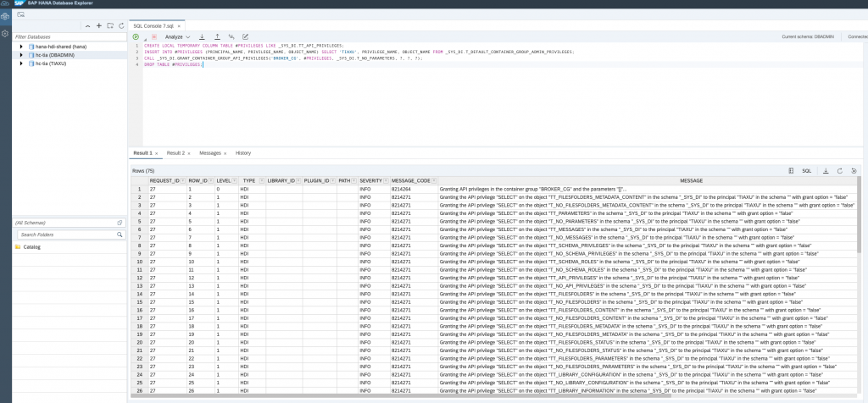Add a database with the plus icon
This screenshot has width=868, height=403.
98,26
